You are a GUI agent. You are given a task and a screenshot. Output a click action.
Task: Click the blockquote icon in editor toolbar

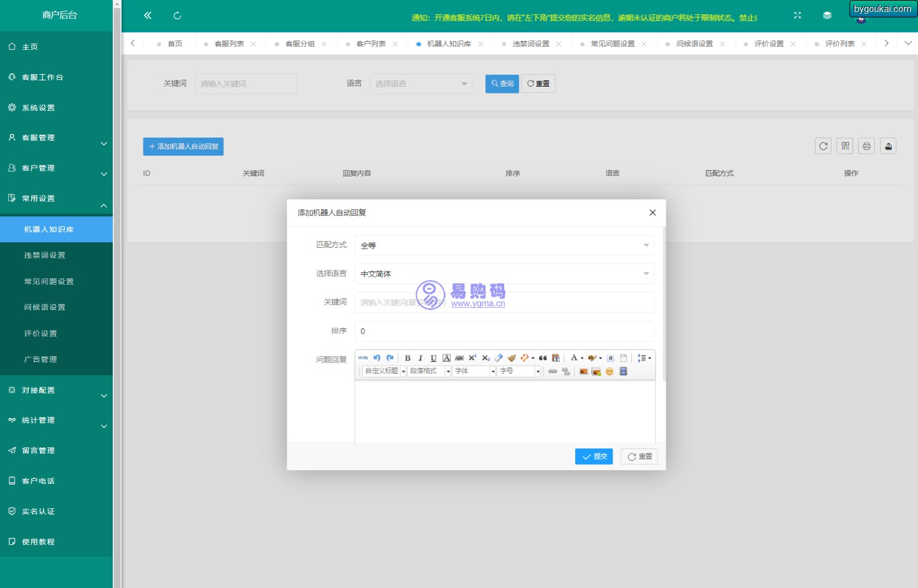tap(543, 358)
